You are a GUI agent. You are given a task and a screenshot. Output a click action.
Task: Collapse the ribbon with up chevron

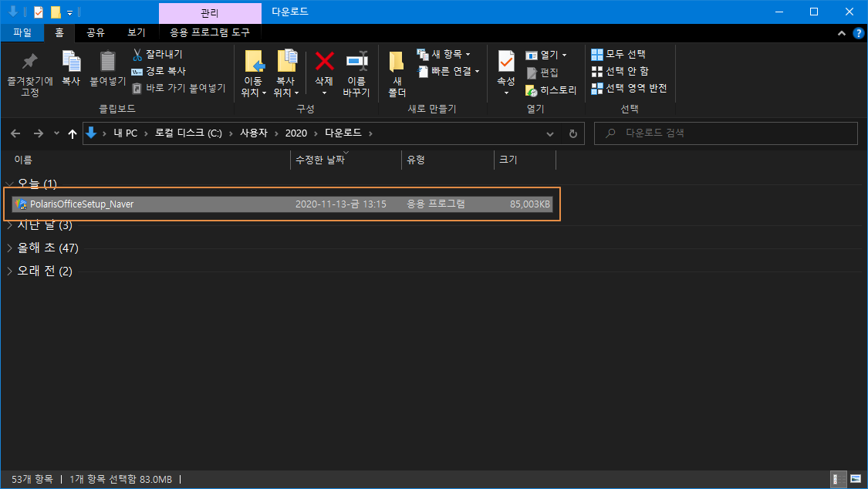click(842, 33)
